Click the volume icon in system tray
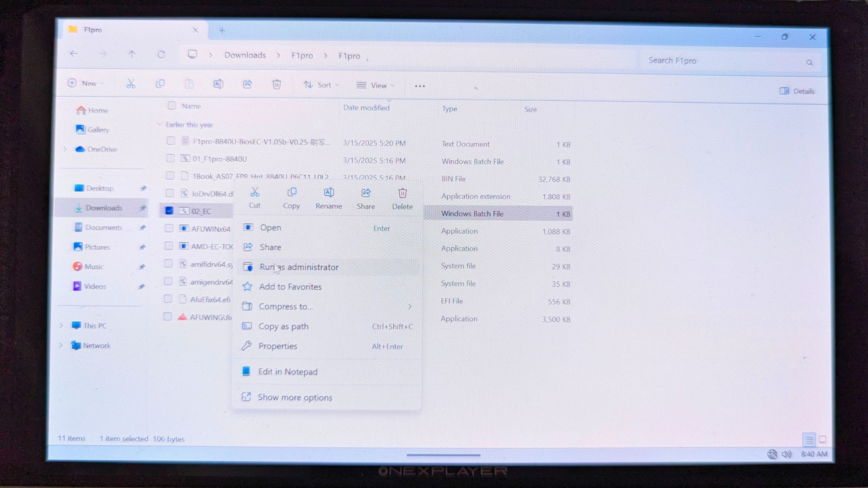Image resolution: width=868 pixels, height=488 pixels. (787, 454)
